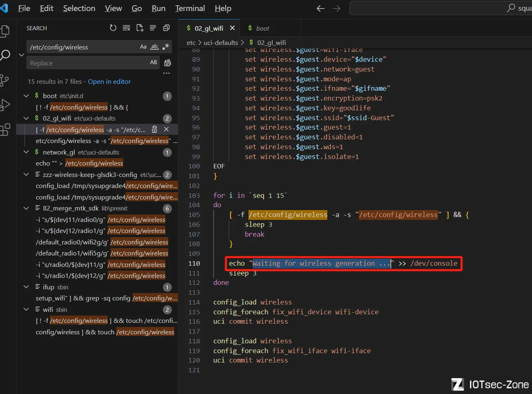Dismiss the selected 02_gl_wifi match
Viewport: 532px width, 394px height.
166,129
